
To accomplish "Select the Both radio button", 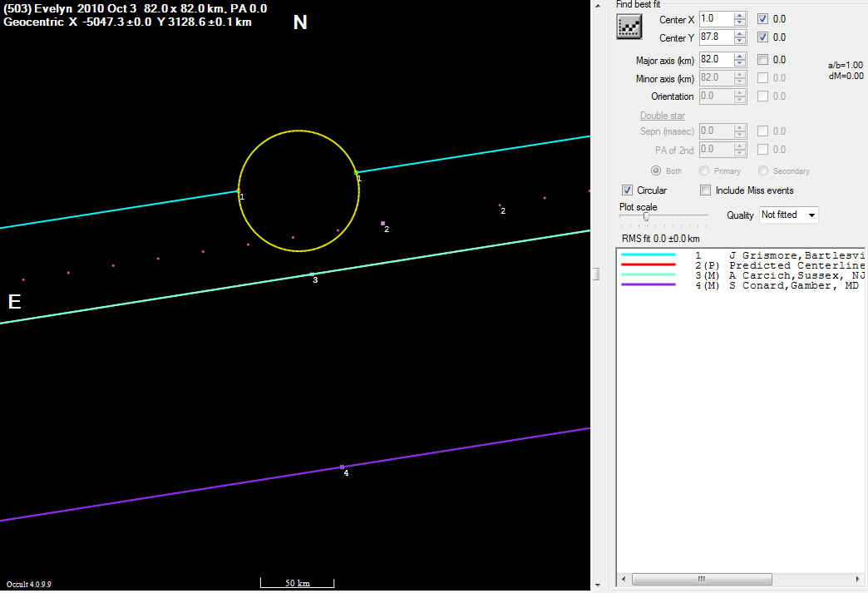I will point(656,170).
